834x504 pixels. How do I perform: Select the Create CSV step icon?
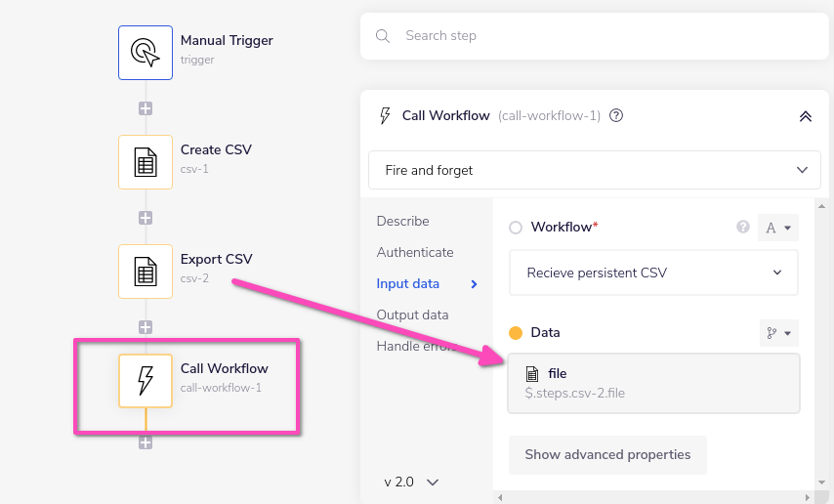(146, 162)
